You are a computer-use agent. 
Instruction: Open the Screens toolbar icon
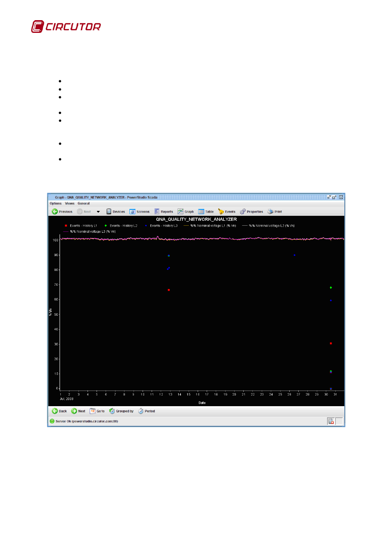point(132,211)
